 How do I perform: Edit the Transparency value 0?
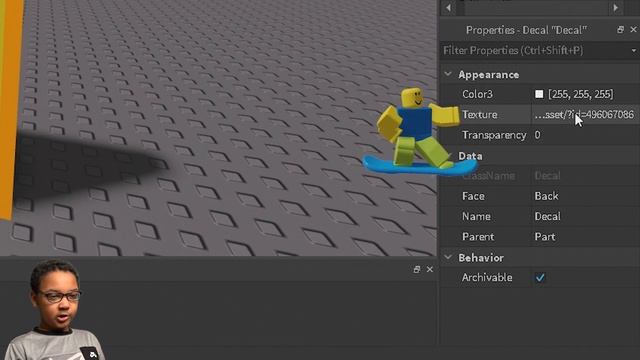coord(538,135)
